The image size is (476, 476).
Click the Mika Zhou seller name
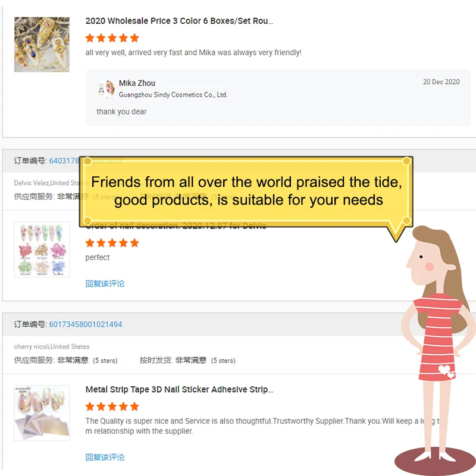pyautogui.click(x=137, y=83)
